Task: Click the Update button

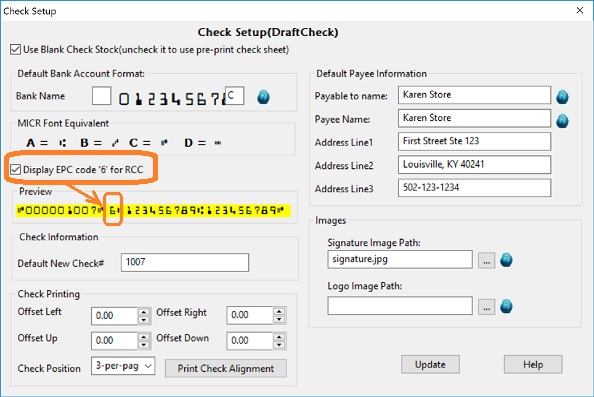Action: 430,364
